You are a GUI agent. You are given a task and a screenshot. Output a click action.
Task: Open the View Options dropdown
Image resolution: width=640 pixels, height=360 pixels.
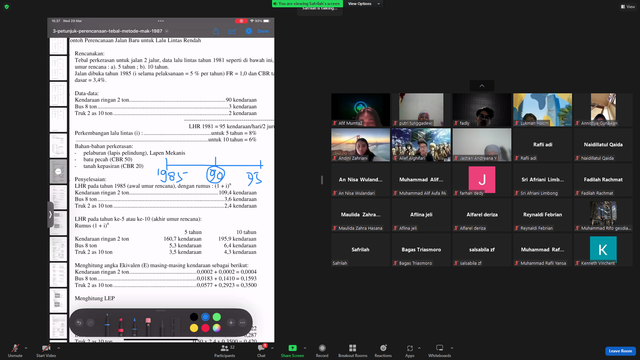pos(363,4)
